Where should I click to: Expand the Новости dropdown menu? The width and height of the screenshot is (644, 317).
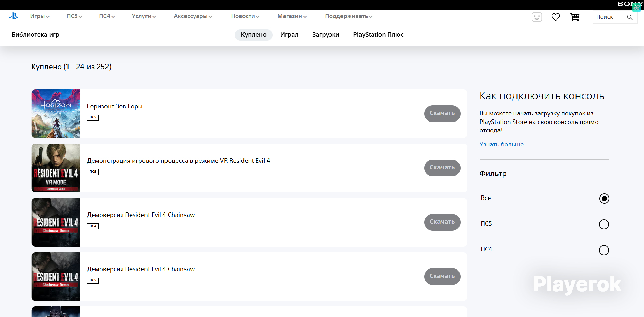[245, 16]
